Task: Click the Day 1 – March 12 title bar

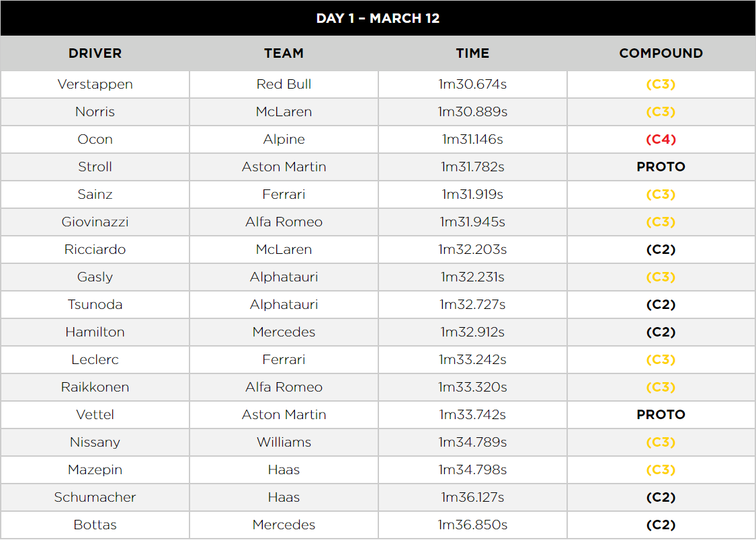Action: [378, 18]
